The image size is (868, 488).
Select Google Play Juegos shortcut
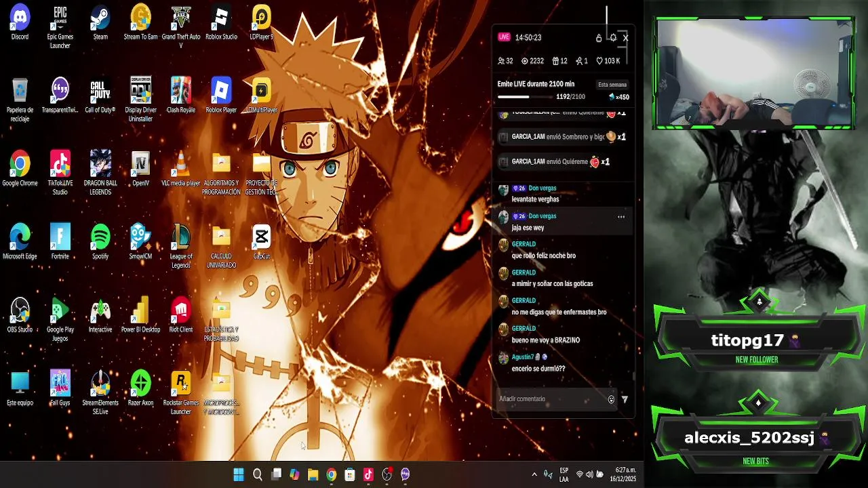(60, 320)
